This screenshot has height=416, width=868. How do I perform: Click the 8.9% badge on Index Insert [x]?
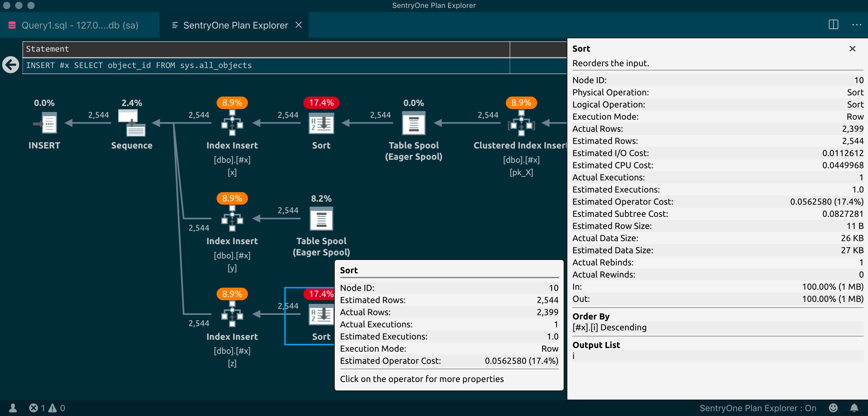click(232, 103)
